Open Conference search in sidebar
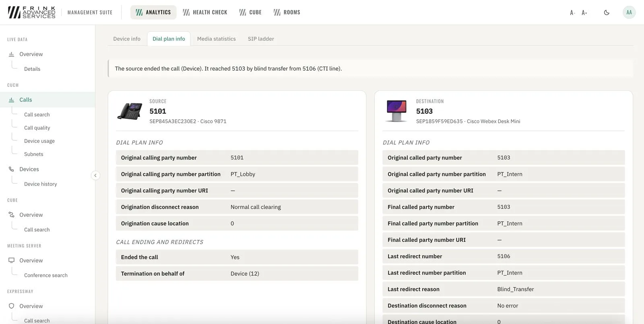This screenshot has height=324, width=644. click(x=46, y=275)
